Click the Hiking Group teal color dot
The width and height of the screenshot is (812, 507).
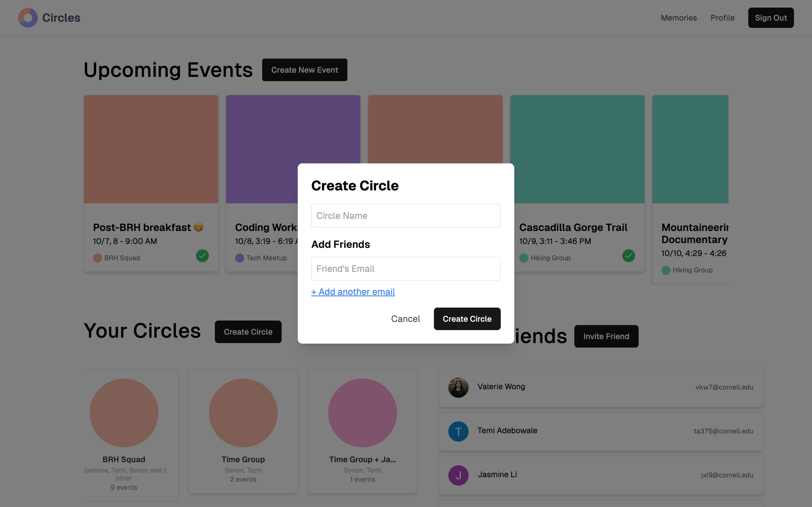(x=524, y=258)
